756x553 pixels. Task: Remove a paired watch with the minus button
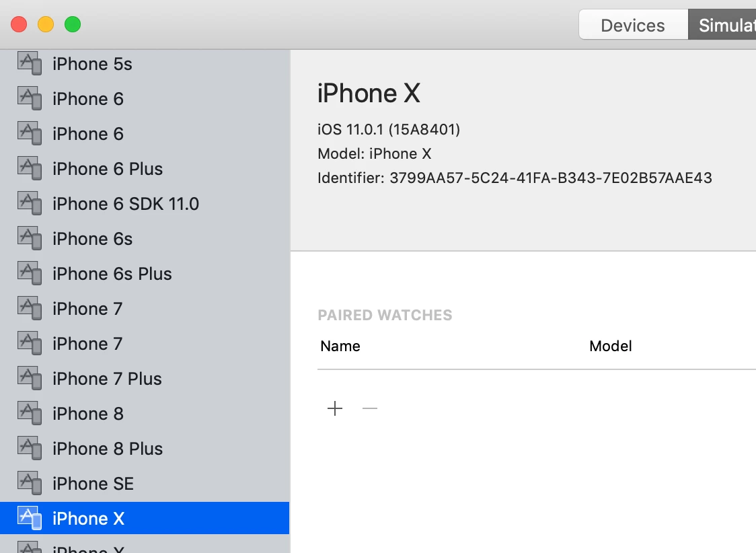point(369,408)
